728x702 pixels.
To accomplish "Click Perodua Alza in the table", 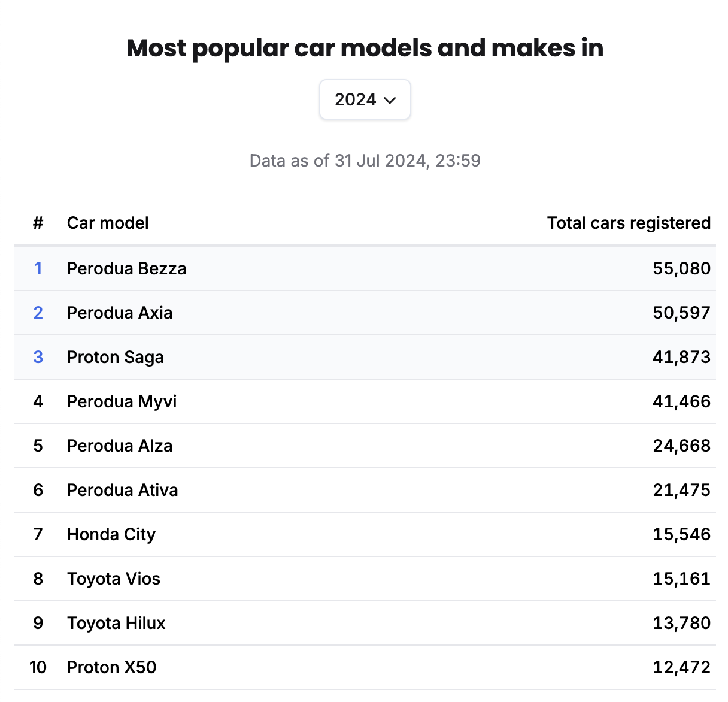I will pos(120,446).
